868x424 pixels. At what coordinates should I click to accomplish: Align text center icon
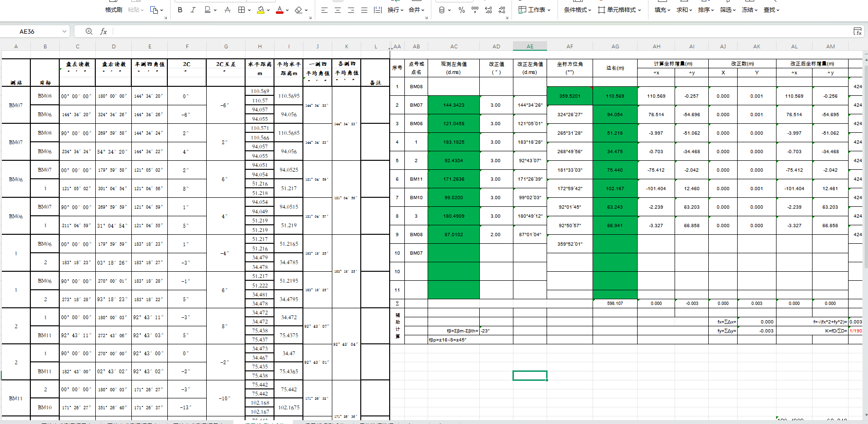pyautogui.click(x=338, y=10)
